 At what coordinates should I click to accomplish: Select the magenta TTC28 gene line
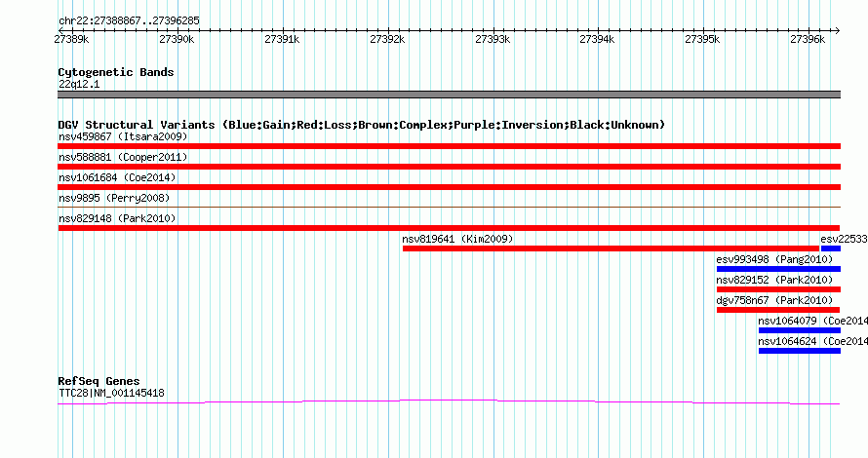click(449, 401)
